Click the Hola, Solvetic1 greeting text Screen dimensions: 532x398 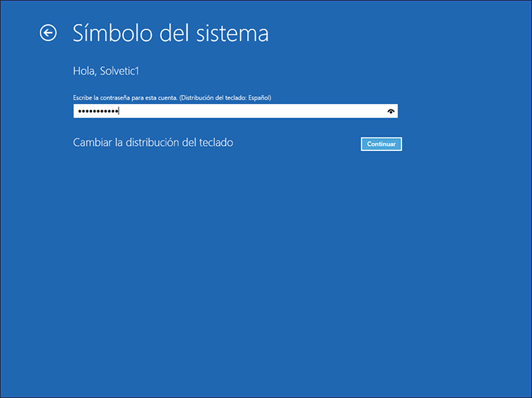pyautogui.click(x=106, y=71)
